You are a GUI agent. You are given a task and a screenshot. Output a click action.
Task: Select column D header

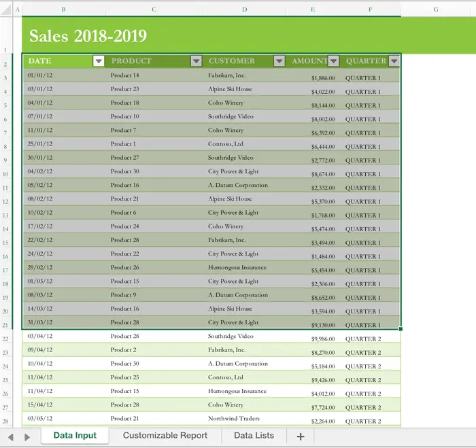coord(244,10)
